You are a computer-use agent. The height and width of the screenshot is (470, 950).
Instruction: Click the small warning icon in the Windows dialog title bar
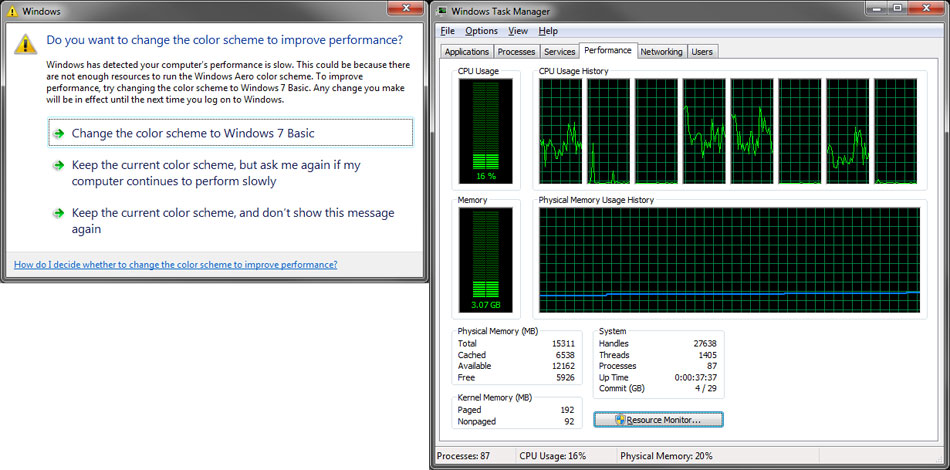pos(12,11)
